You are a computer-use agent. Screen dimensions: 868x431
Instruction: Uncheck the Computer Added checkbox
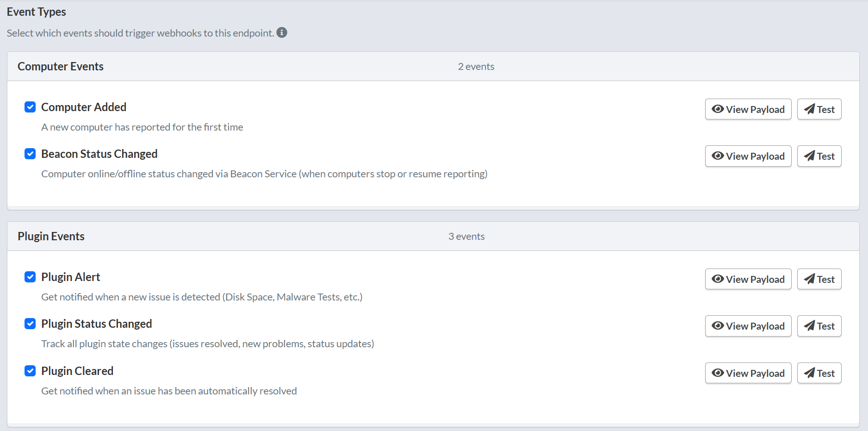pos(30,107)
